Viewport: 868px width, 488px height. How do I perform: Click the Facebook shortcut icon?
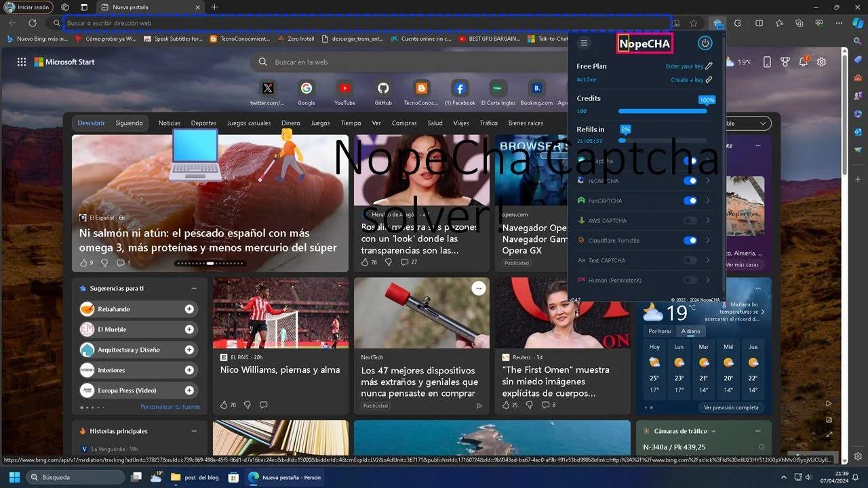[460, 88]
